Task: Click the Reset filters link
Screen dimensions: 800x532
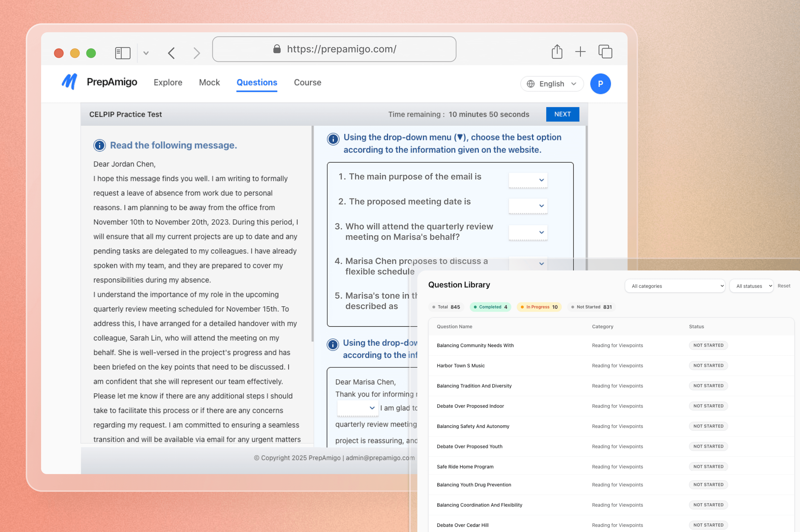Action: [784, 286]
